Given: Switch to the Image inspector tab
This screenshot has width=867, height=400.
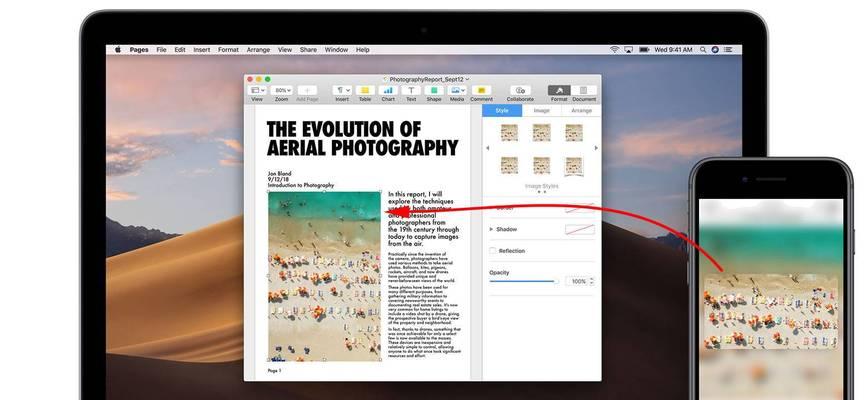Looking at the screenshot, I should click(x=541, y=111).
